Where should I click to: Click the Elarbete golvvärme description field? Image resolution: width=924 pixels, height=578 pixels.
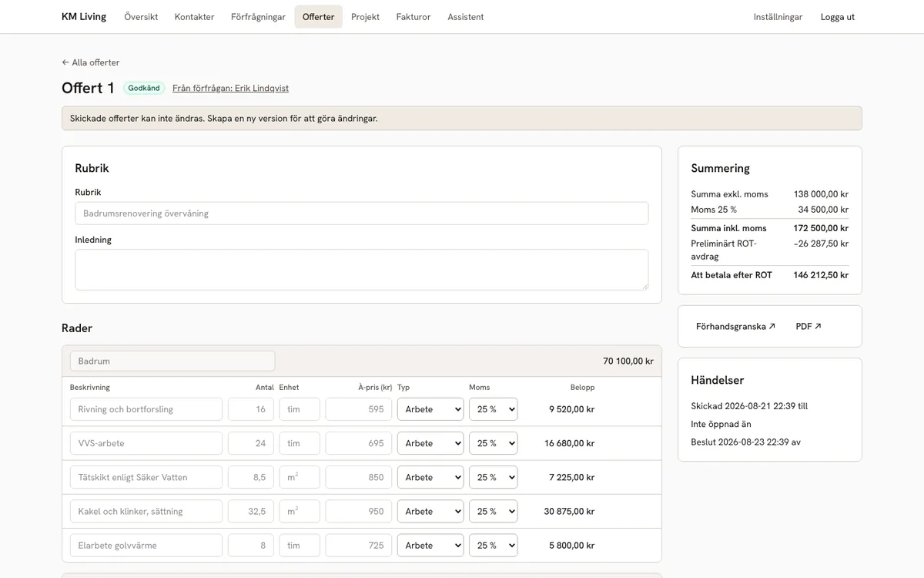point(146,545)
